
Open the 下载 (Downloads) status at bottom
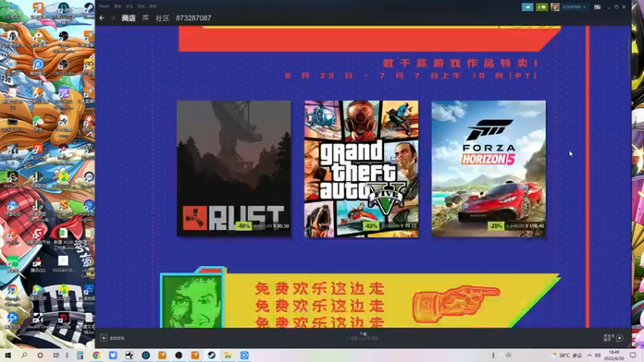(x=363, y=336)
